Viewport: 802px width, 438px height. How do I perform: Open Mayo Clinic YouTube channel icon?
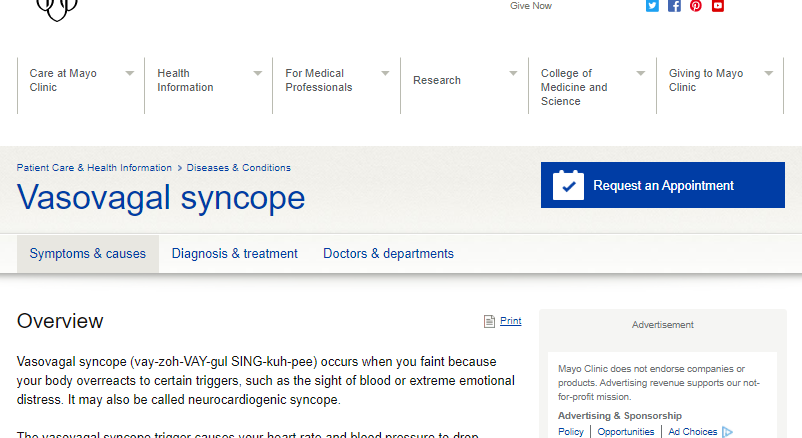tap(718, 6)
